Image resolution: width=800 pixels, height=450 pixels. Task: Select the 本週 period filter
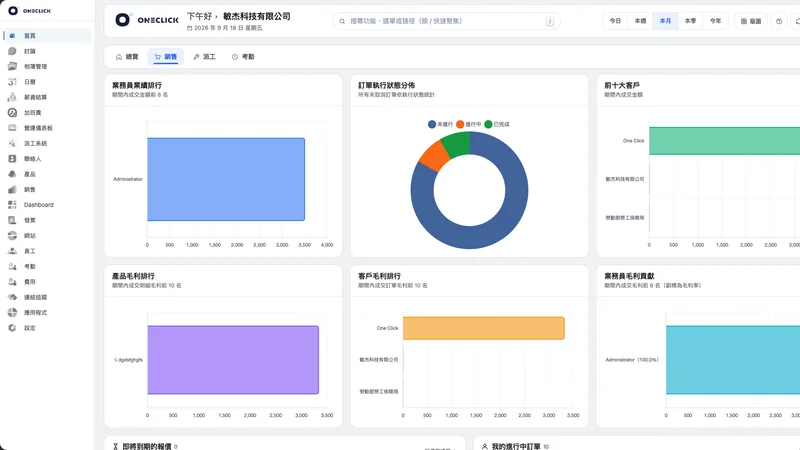pos(640,21)
